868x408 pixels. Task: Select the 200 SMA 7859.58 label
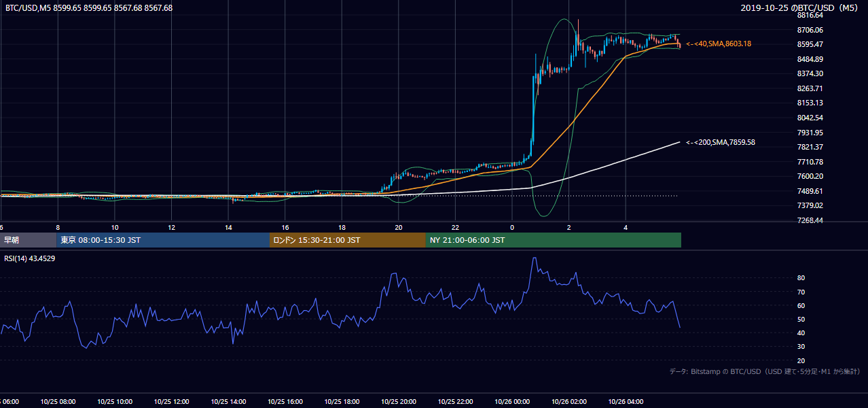(x=721, y=143)
